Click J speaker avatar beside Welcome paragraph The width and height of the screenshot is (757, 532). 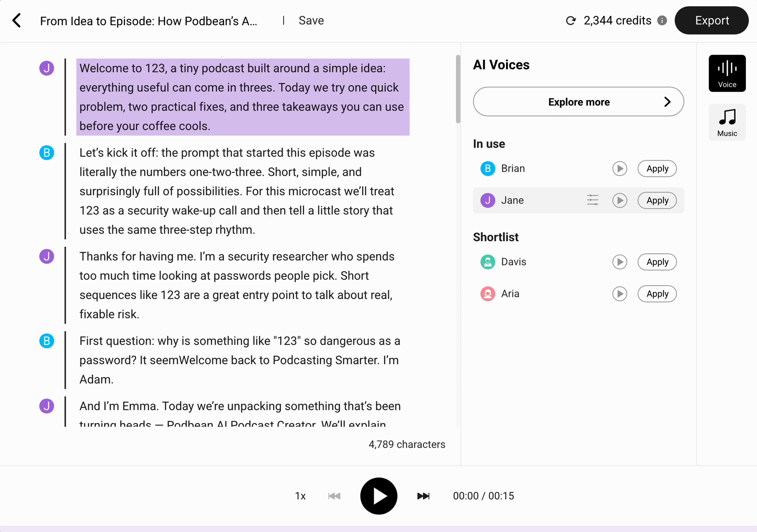[47, 68]
